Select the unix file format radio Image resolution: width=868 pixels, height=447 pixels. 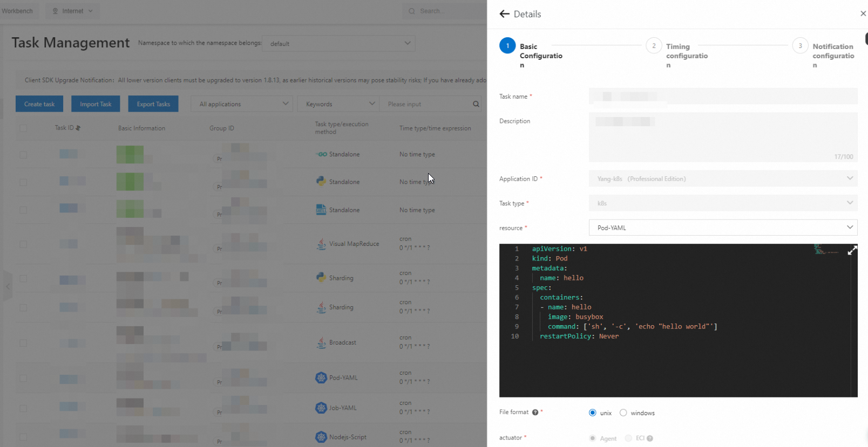(x=593, y=412)
